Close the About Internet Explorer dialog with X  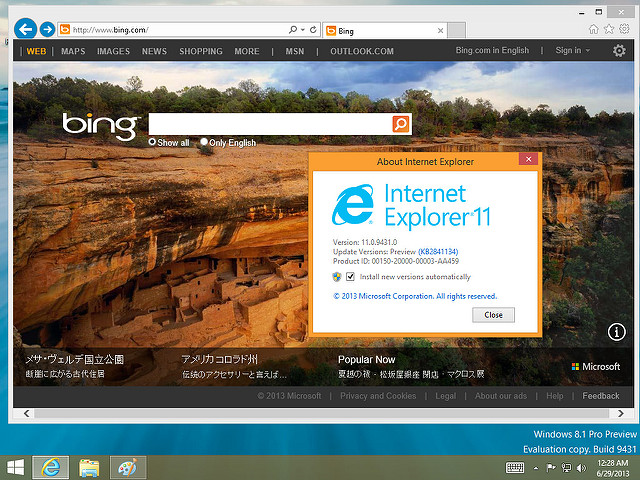point(529,159)
